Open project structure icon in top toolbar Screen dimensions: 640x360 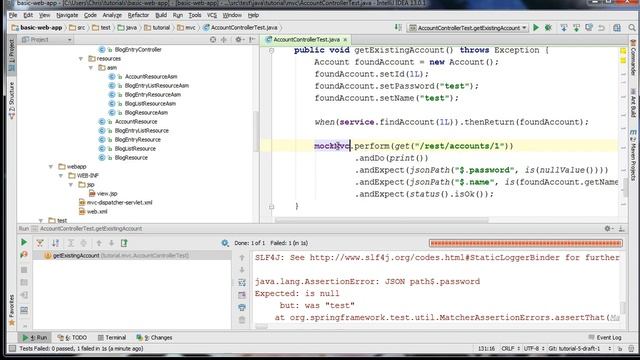pos(617,28)
